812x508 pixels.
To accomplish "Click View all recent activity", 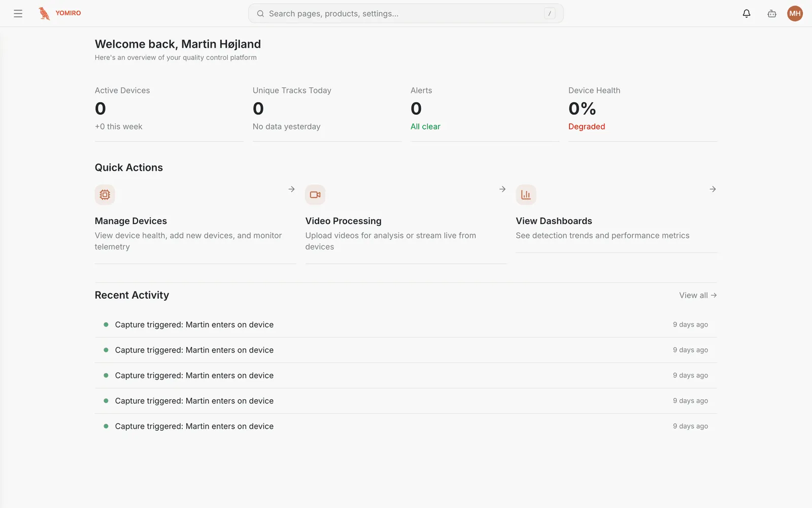I will click(x=698, y=295).
